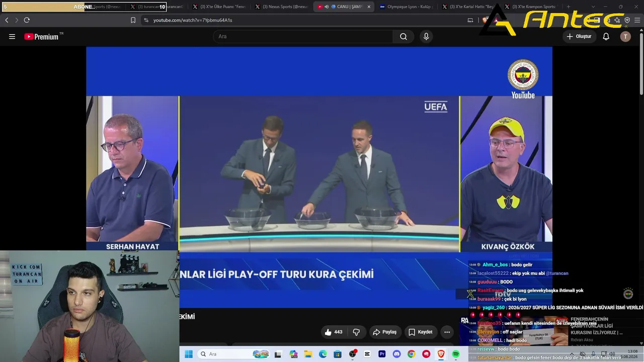This screenshot has width=644, height=362.
Task: Open a new browser tab
Action: pos(568,7)
